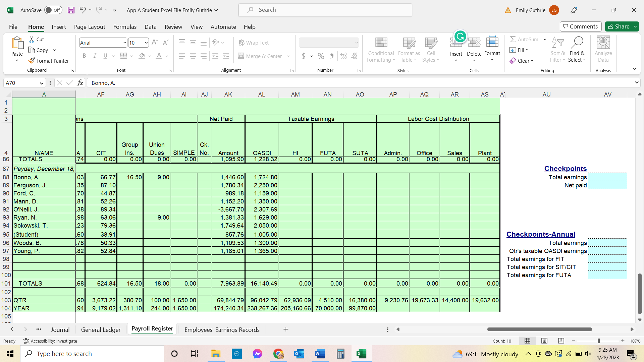Open AutoSum dropdown arrow
Screen dimensions: 644x362
(x=545, y=40)
